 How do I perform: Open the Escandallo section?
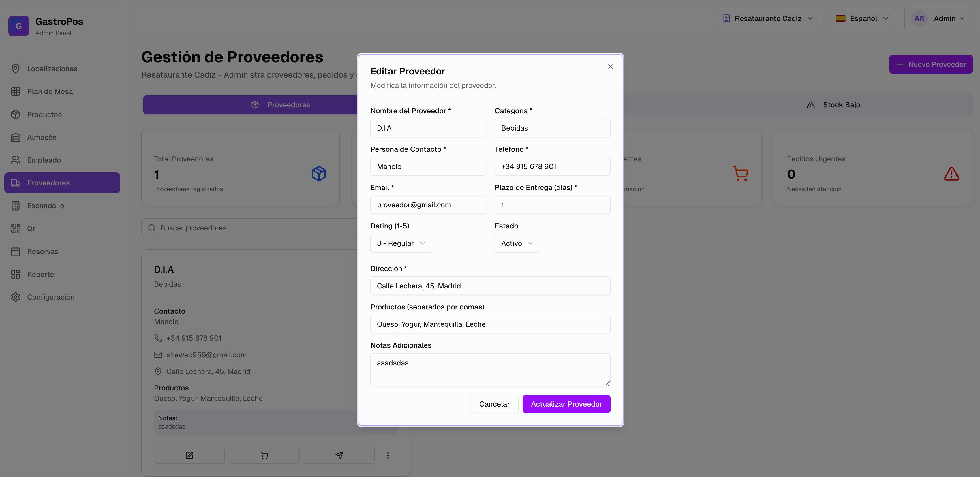[x=46, y=205]
